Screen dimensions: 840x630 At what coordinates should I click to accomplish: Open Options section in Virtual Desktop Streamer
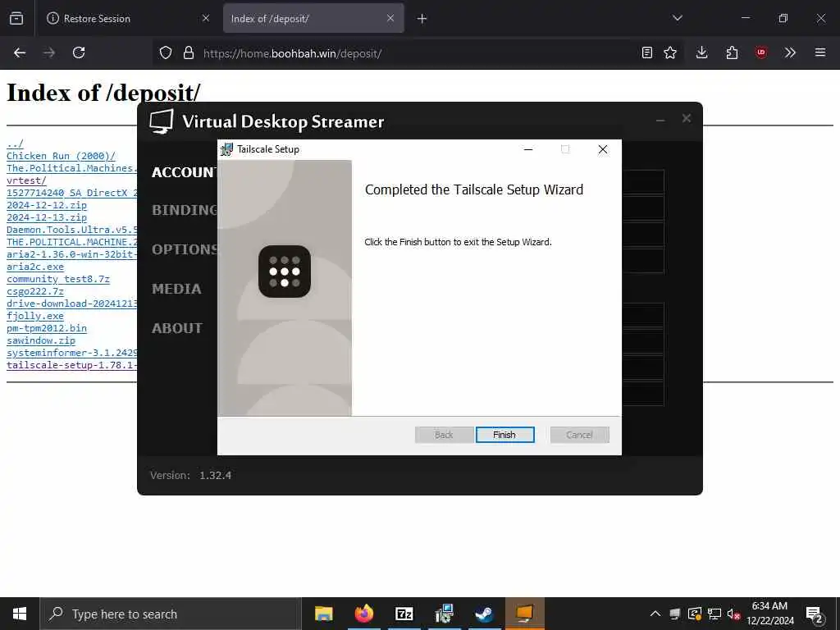tap(185, 249)
